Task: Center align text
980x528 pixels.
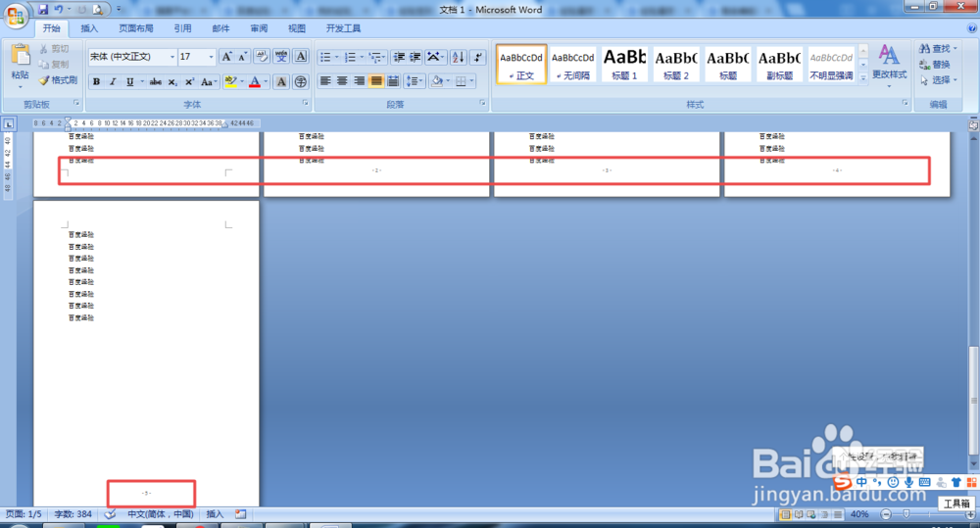Action: (x=342, y=81)
